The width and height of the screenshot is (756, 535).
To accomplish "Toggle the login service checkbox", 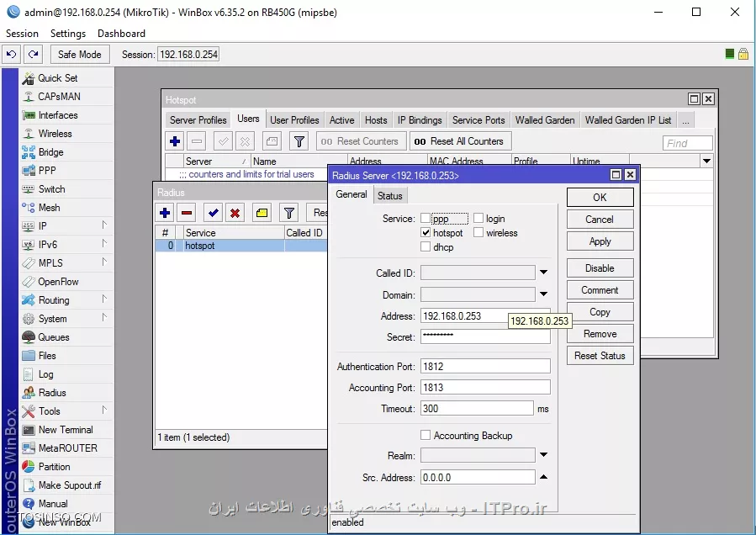I will (478, 219).
